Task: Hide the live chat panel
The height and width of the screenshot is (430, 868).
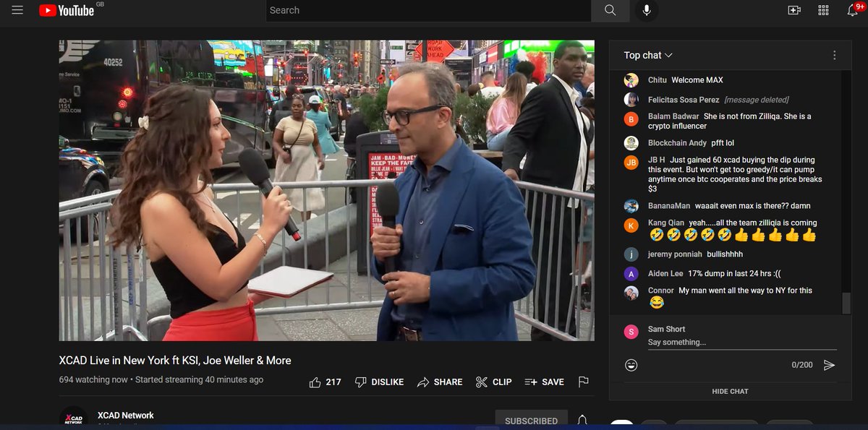Action: pos(730,391)
